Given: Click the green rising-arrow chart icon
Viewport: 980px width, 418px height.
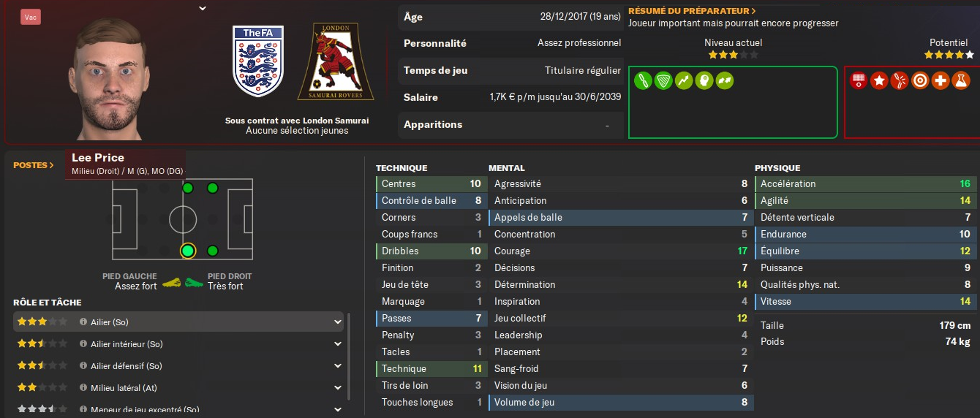Looking at the screenshot, I should coord(685,80).
